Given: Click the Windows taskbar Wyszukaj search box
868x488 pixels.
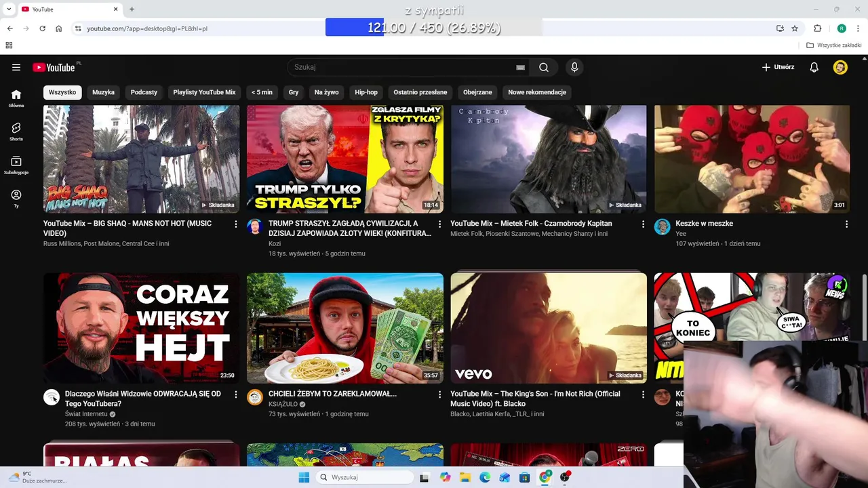Looking at the screenshot, I should (x=365, y=477).
